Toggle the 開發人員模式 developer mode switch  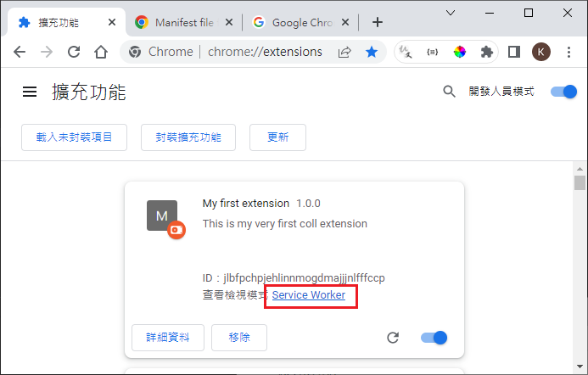[x=563, y=92]
